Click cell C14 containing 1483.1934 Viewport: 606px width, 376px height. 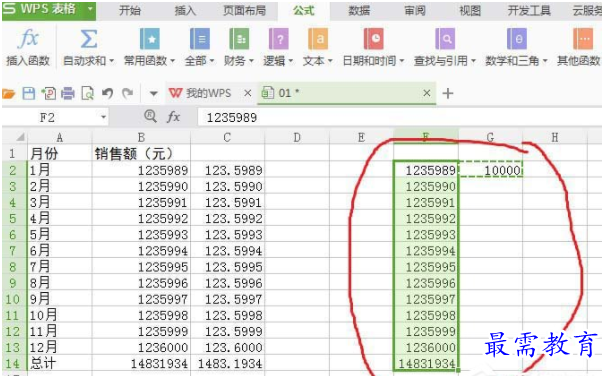point(228,363)
